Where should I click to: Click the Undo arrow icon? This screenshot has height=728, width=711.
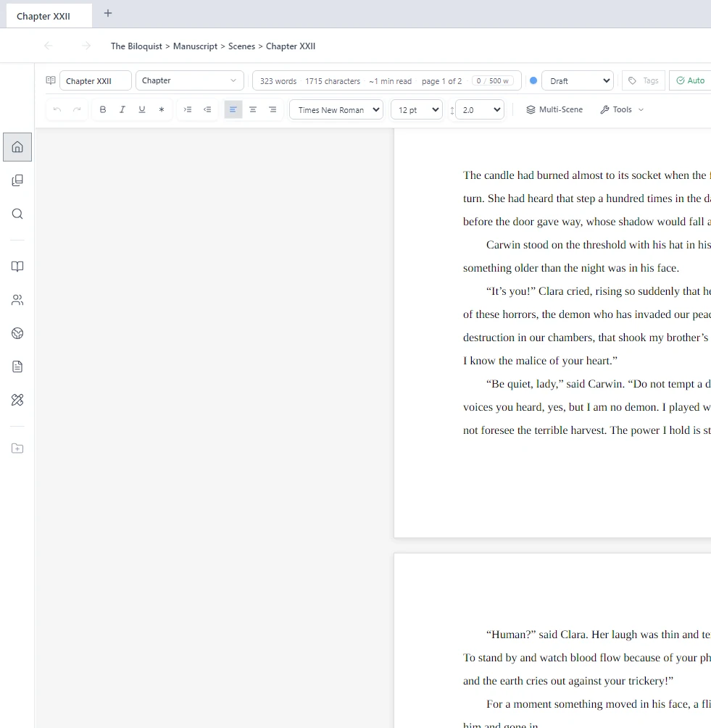coord(57,109)
